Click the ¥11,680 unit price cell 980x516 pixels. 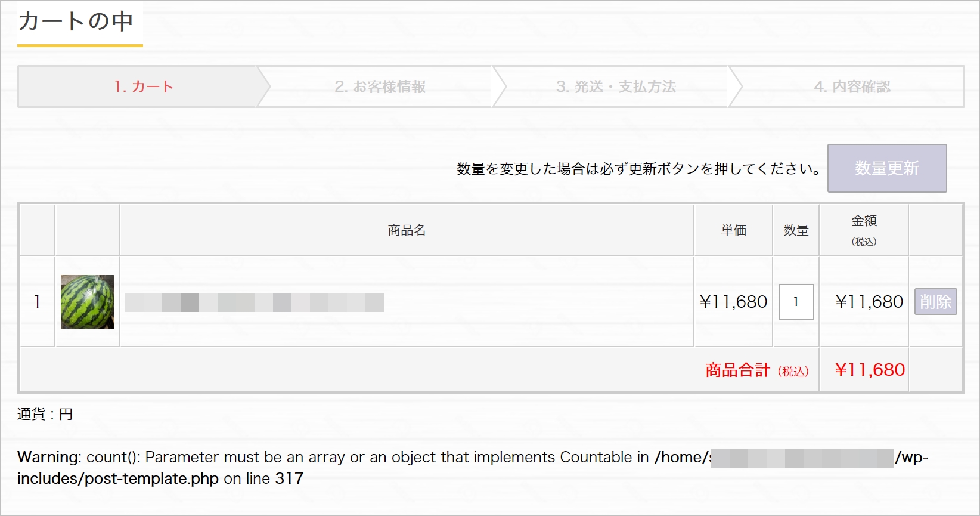pos(734,302)
